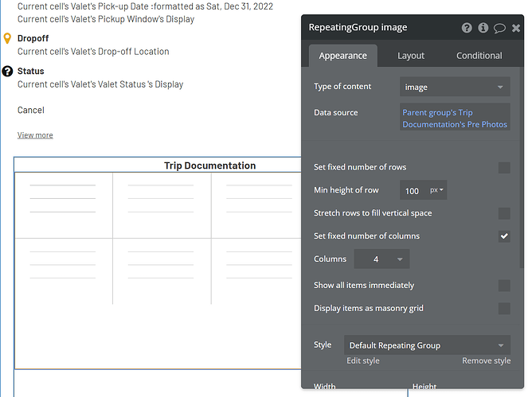532x397 pixels.
Task: Select the Trip Documentation heading text
Action: (209, 165)
